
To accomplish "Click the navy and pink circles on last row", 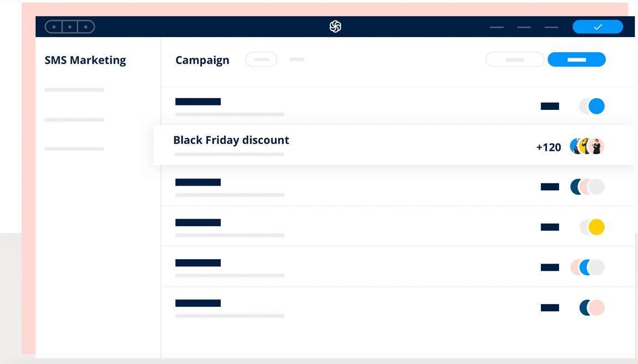I will point(591,308).
